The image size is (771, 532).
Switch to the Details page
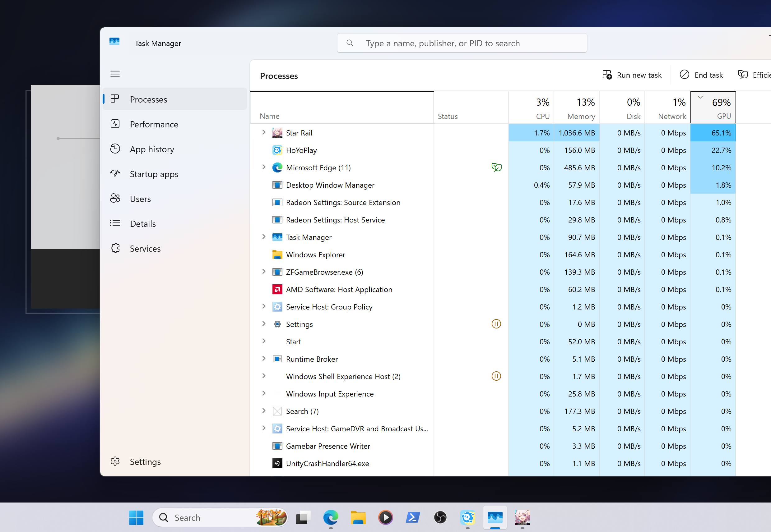[143, 224]
